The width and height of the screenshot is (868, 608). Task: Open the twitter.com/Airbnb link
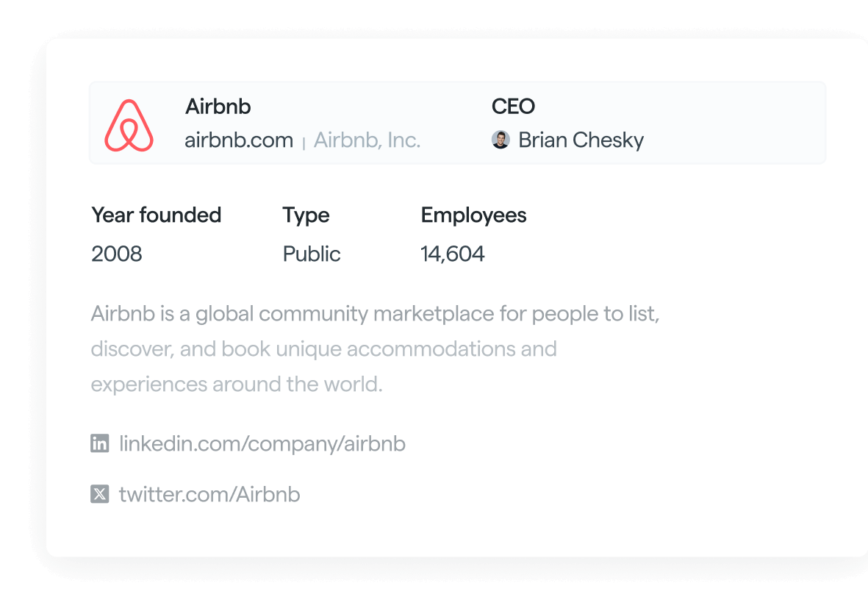209,494
